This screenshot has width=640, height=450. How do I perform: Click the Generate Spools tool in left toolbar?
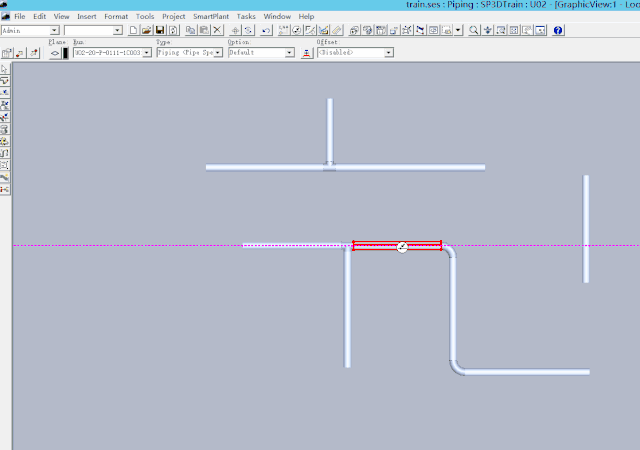click(4, 141)
